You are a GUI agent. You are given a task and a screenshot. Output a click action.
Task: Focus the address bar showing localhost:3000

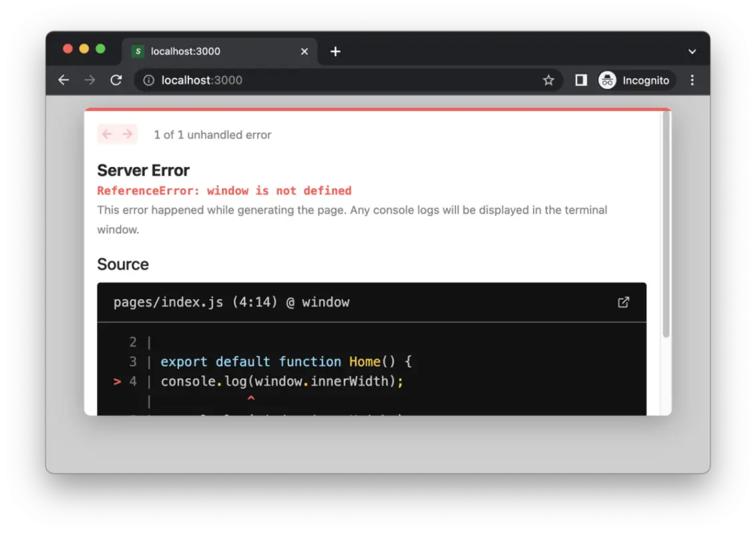(x=348, y=80)
